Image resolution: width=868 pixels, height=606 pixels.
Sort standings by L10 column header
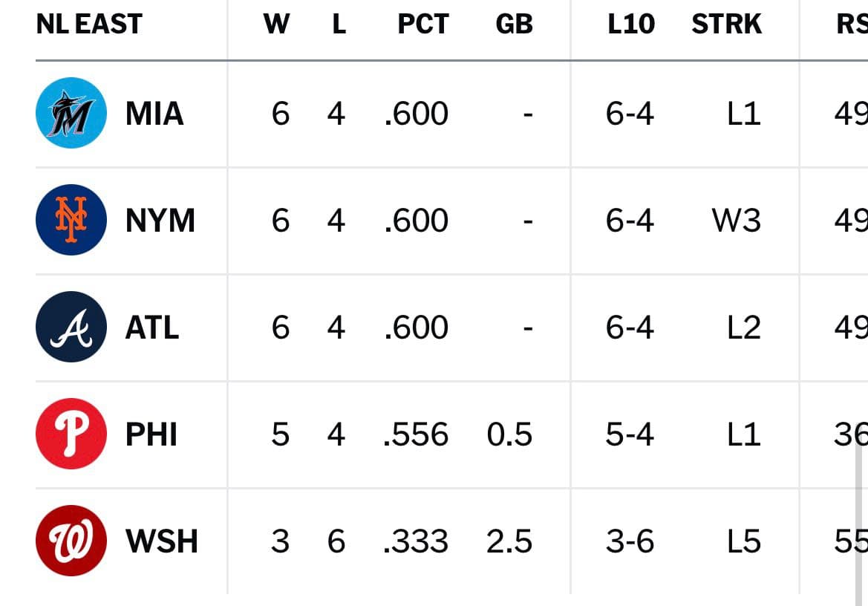pos(631,24)
